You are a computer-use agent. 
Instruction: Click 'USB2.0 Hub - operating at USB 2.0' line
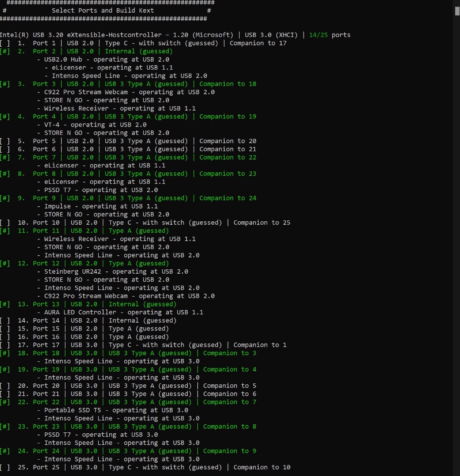[103, 60]
